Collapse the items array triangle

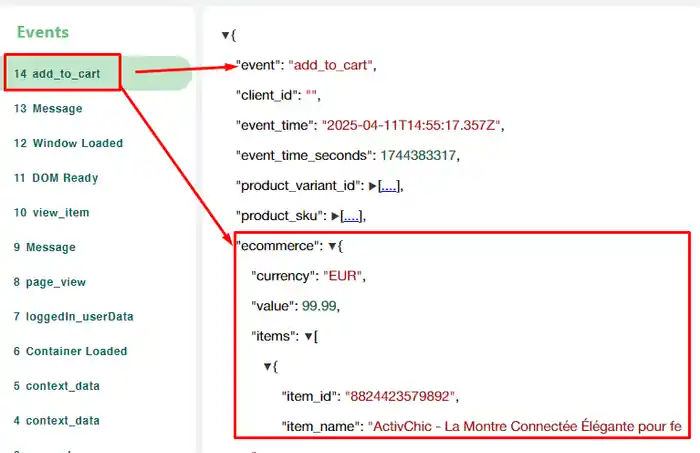tap(308, 337)
